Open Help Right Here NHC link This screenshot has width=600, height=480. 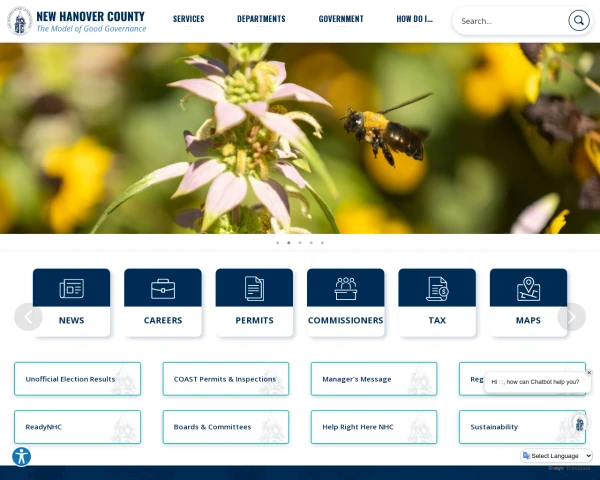pyautogui.click(x=374, y=427)
